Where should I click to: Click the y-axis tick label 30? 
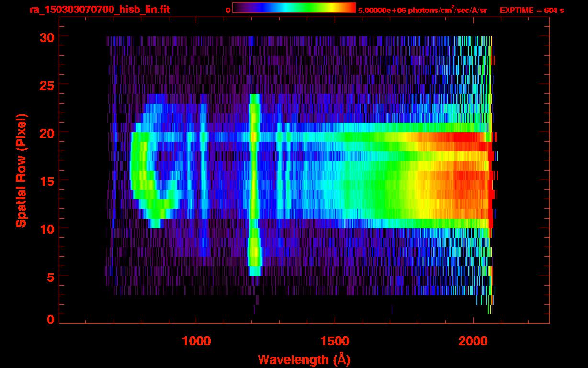[x=46, y=37]
